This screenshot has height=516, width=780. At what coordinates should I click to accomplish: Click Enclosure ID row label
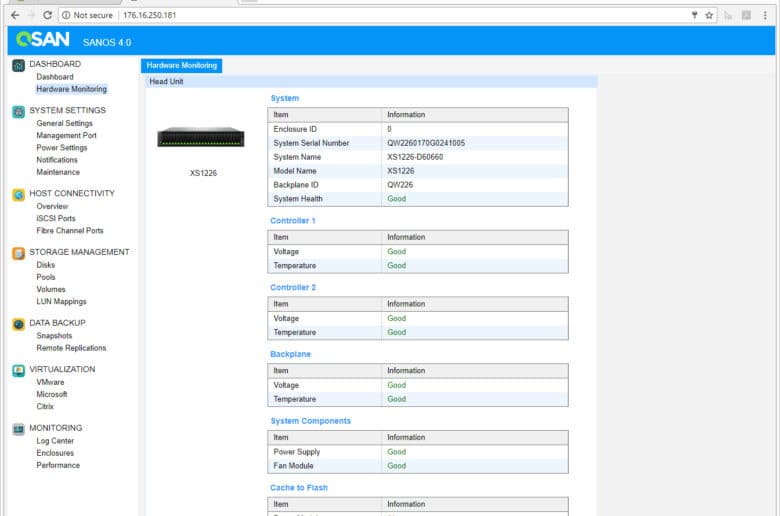[295, 129]
